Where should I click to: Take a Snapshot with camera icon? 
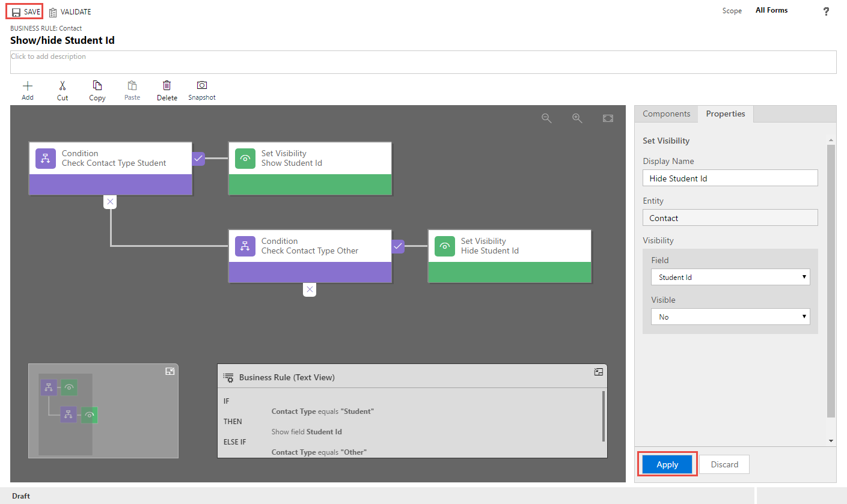point(202,85)
